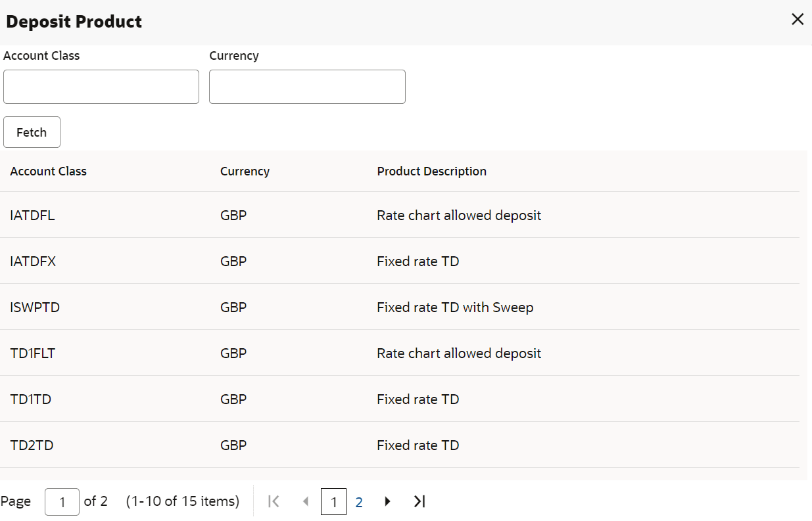812x521 pixels.
Task: Focus the Currency search field
Action: [x=307, y=87]
